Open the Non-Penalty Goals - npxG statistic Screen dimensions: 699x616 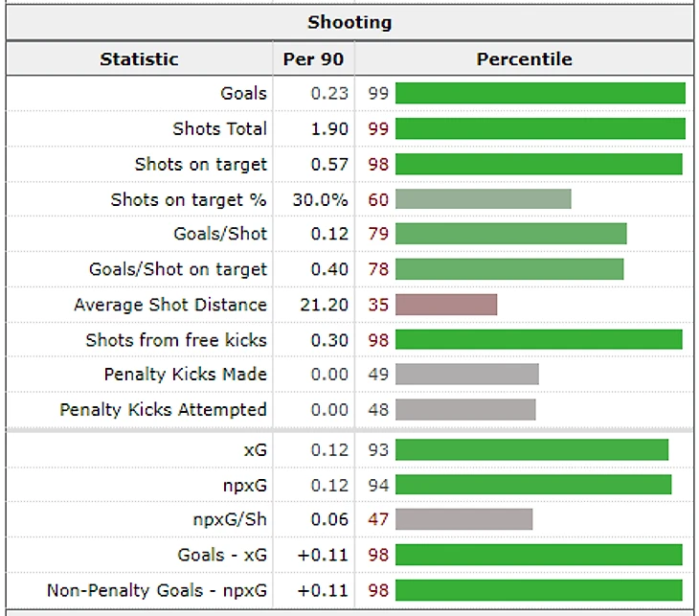pos(157,589)
